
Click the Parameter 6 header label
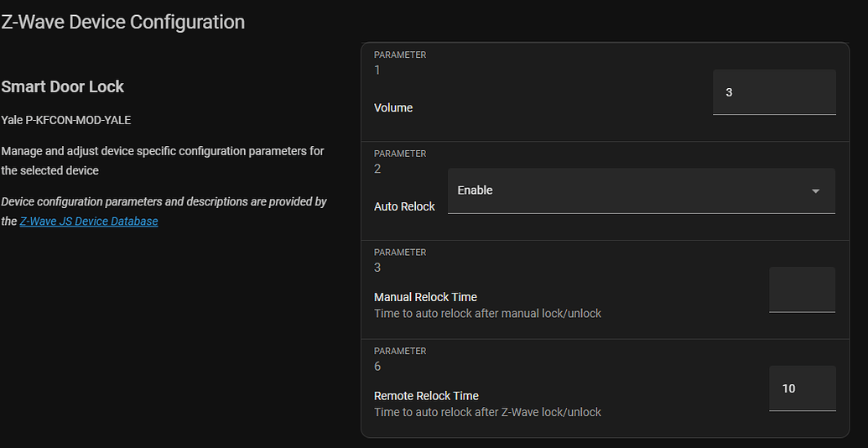tap(400, 352)
